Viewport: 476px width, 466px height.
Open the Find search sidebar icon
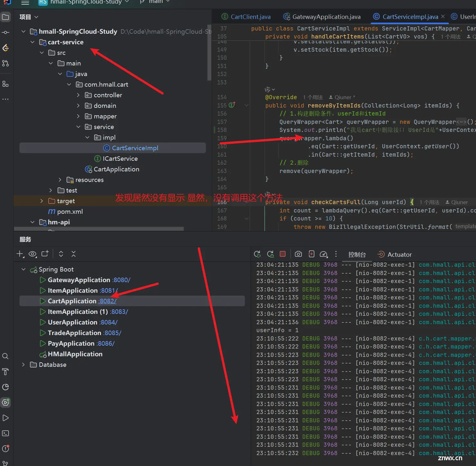click(5, 356)
